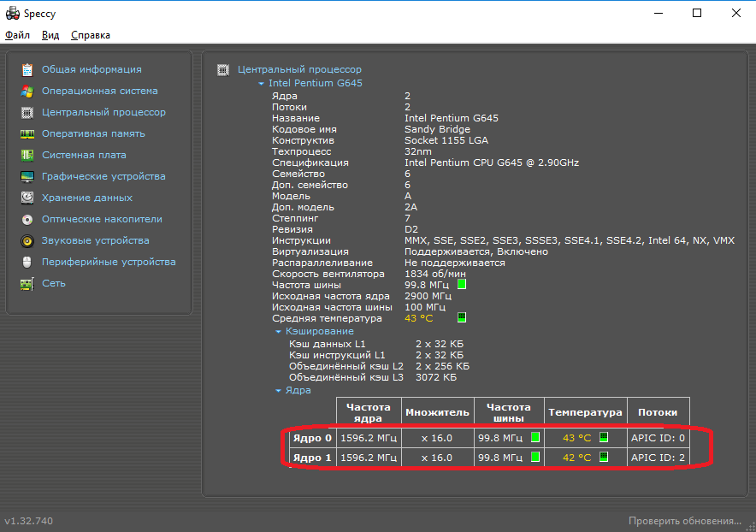
Task: Select Центральный процессор in the sidebar
Action: pos(103,112)
